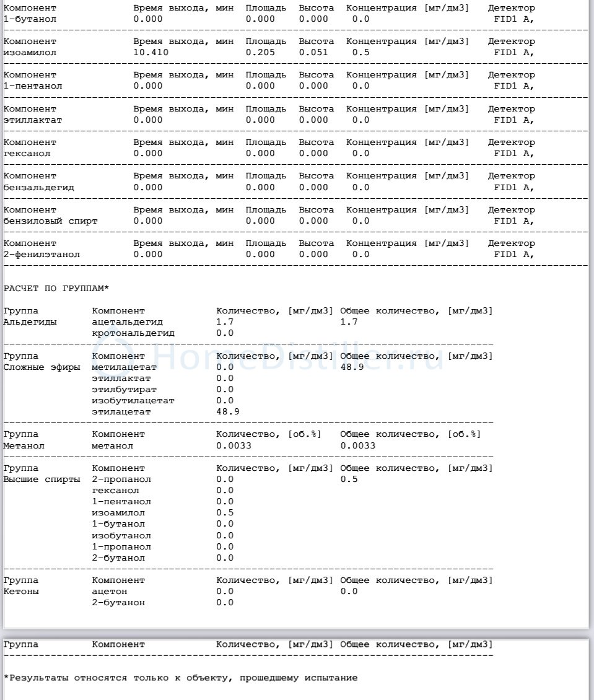Select the кротональдегид component
This screenshot has height=700, width=594.
tap(133, 333)
